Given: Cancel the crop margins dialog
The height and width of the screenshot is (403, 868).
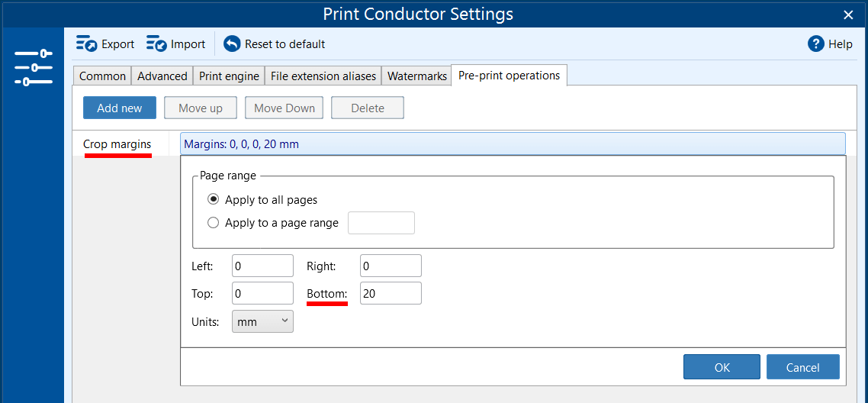Looking at the screenshot, I should click(802, 367).
